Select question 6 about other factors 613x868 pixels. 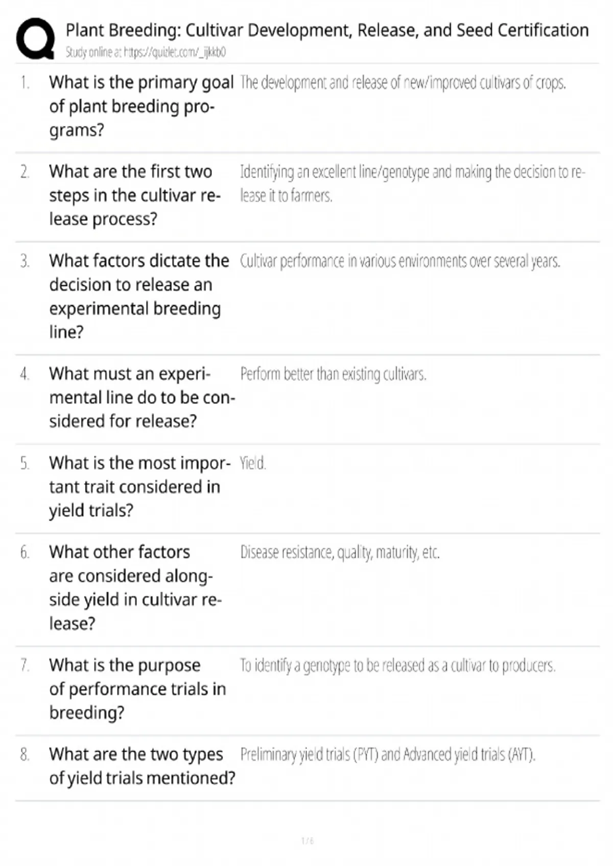(135, 587)
